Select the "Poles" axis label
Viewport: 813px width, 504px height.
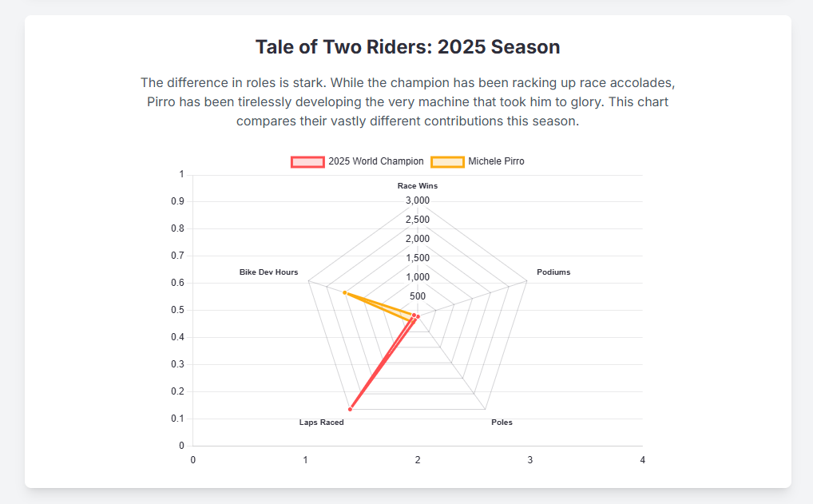click(x=502, y=423)
